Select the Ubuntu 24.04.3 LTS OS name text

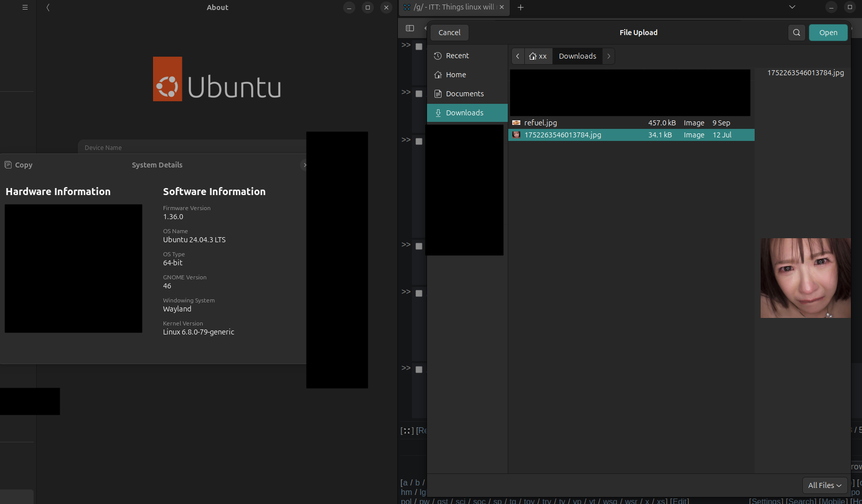click(194, 240)
